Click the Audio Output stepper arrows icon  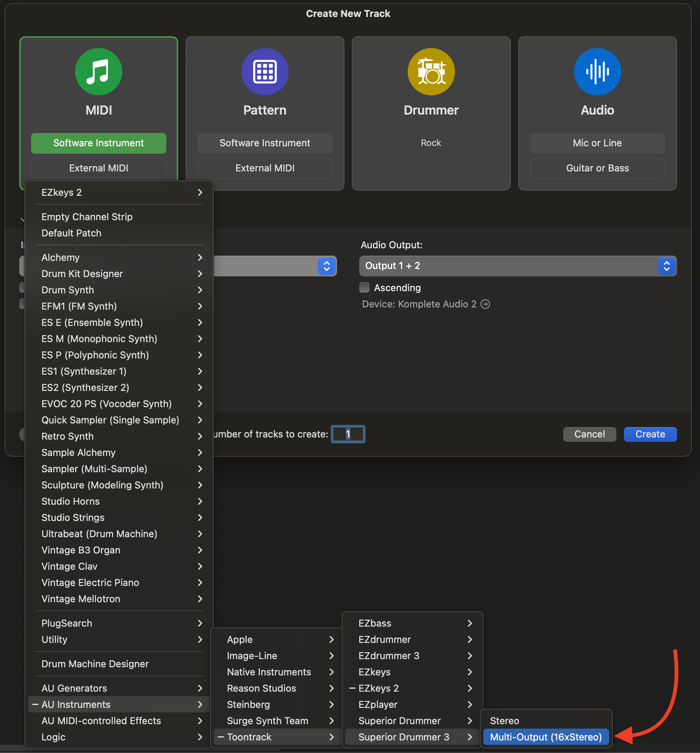pos(666,266)
